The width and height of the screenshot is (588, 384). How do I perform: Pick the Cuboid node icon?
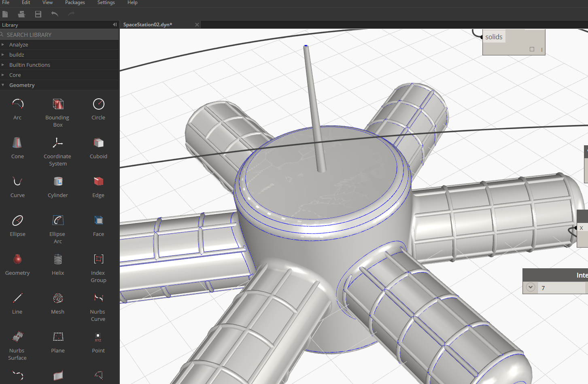coord(98,142)
